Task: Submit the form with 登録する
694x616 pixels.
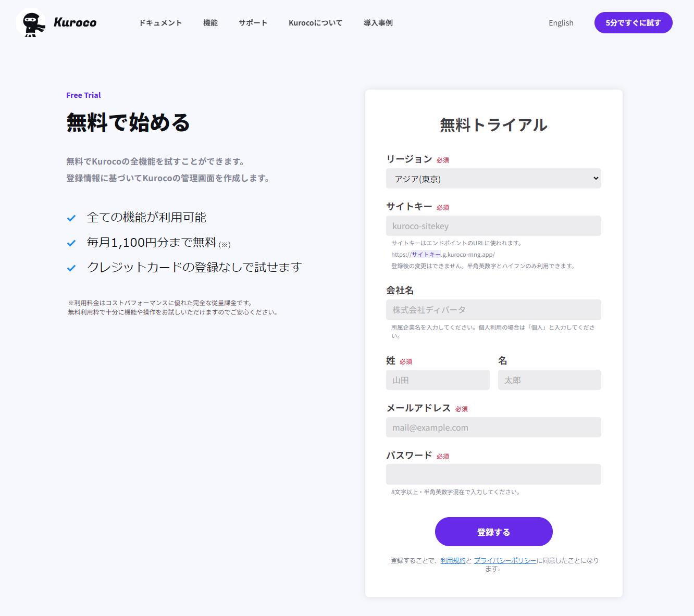Action: [493, 532]
